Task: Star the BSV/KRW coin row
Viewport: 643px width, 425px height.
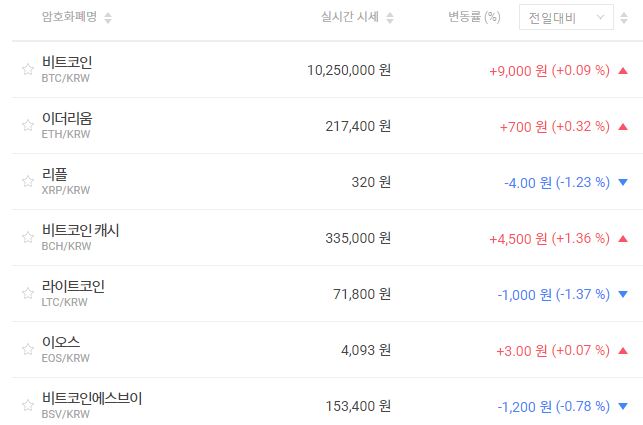Action: [28, 405]
